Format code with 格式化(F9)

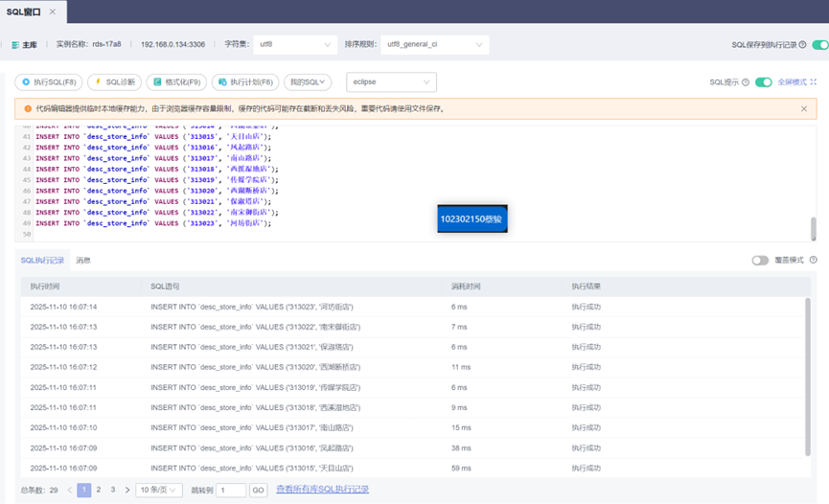[x=176, y=82]
